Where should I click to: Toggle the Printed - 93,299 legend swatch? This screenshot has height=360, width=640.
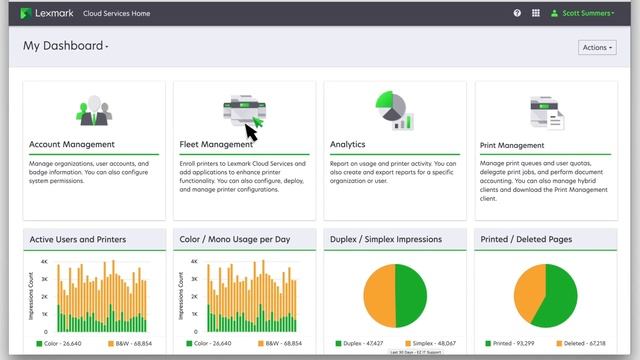tap(488, 344)
